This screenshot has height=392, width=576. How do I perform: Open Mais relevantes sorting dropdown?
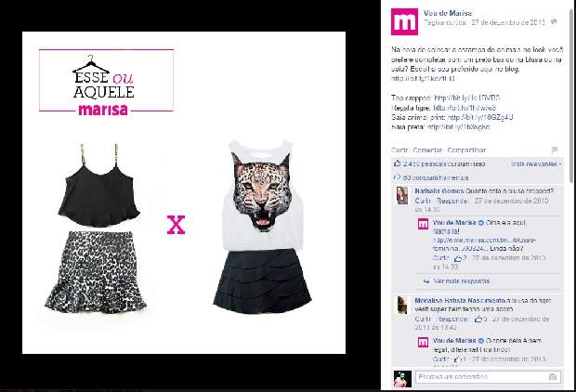click(x=536, y=163)
